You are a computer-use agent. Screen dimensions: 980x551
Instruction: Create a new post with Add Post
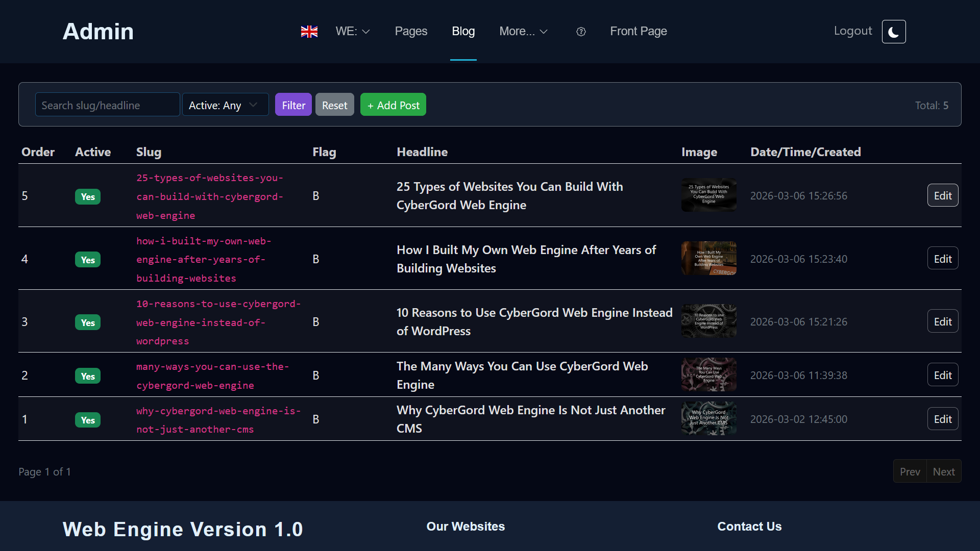coord(393,105)
